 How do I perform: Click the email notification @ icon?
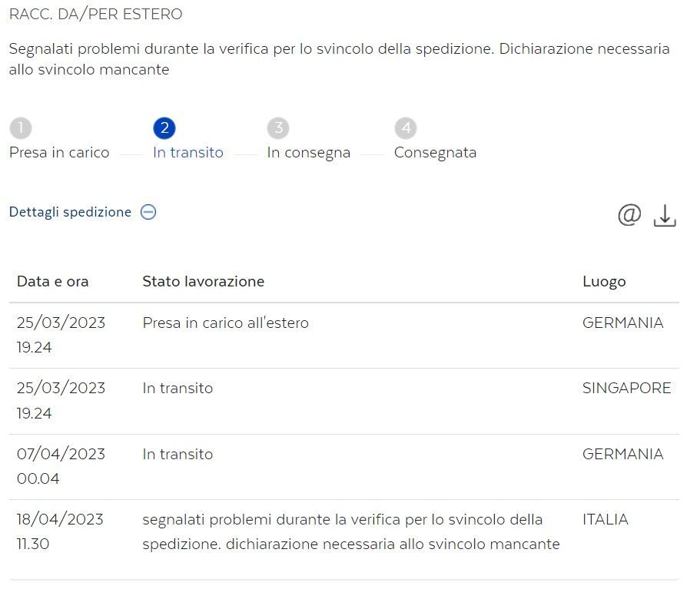[629, 215]
